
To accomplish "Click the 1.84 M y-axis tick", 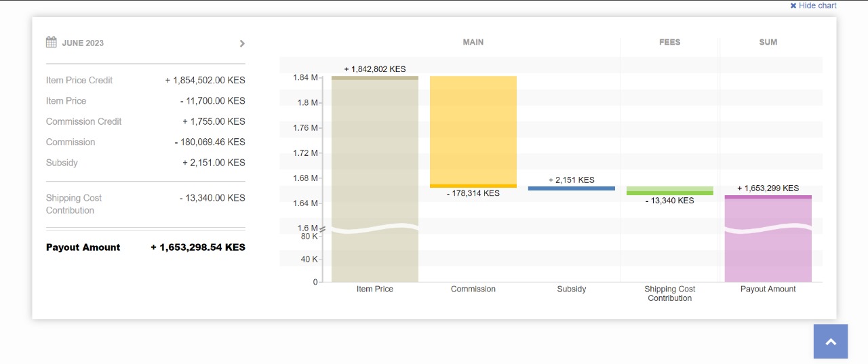I will 305,77.
